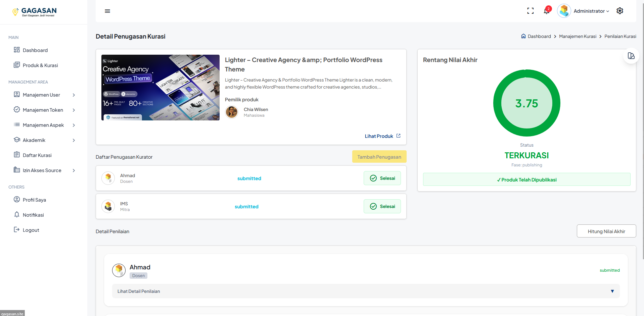Click the Izin Akses Source icon

[17, 170]
